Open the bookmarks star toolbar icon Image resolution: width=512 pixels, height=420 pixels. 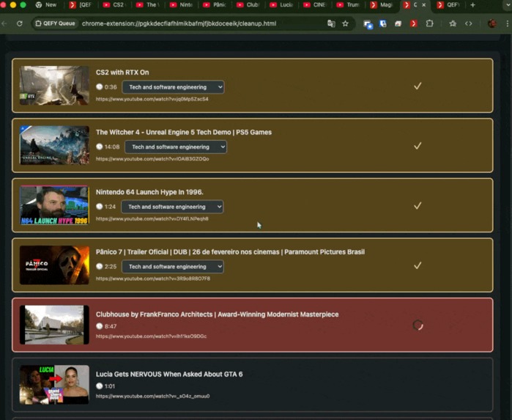click(453, 23)
